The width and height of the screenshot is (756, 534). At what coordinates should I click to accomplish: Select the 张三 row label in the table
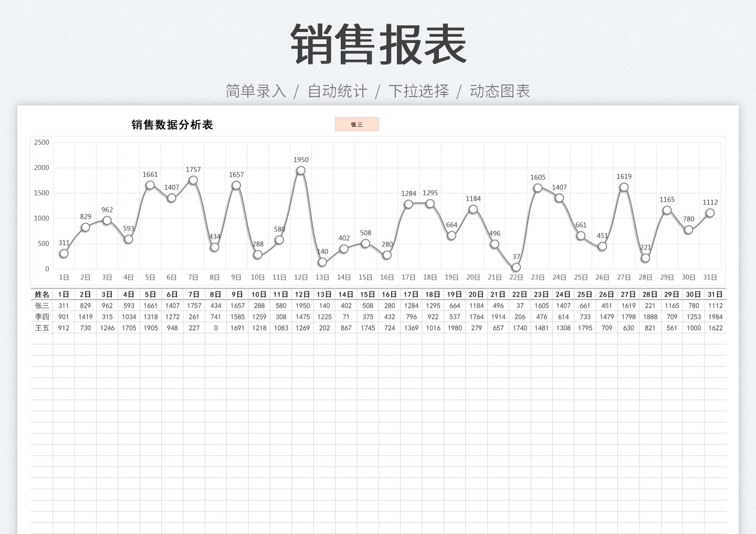coord(41,305)
